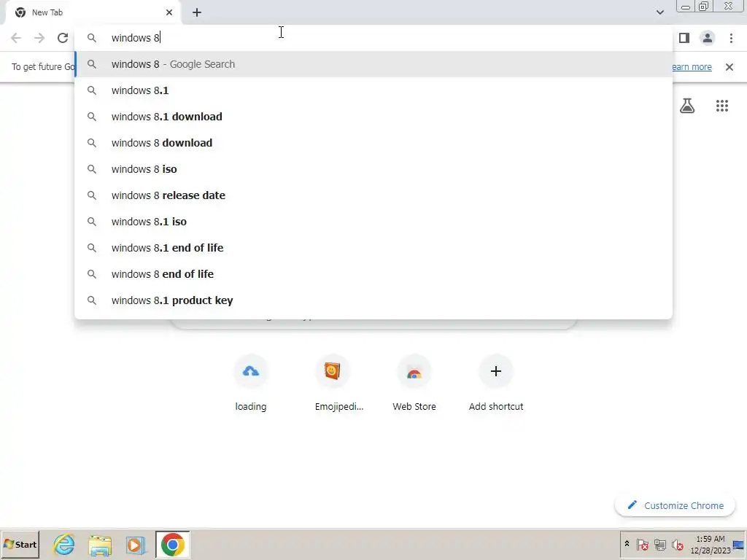Dismiss the notification bar with the X
Image resolution: width=747 pixels, height=560 pixels.
pyautogui.click(x=729, y=67)
